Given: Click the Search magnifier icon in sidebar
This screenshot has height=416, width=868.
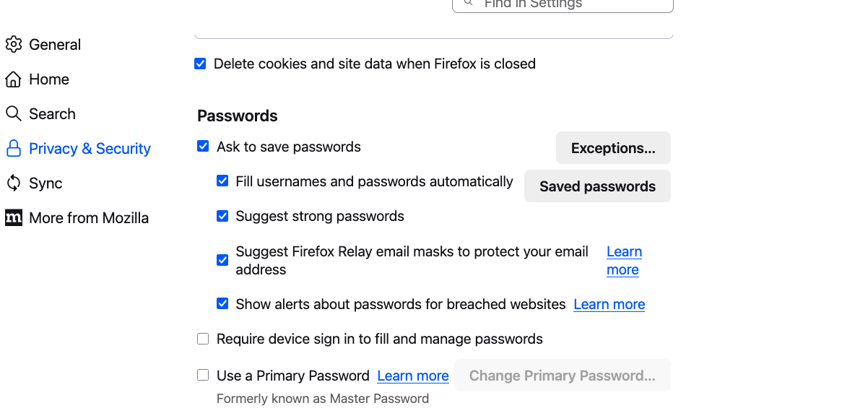Looking at the screenshot, I should [x=13, y=114].
